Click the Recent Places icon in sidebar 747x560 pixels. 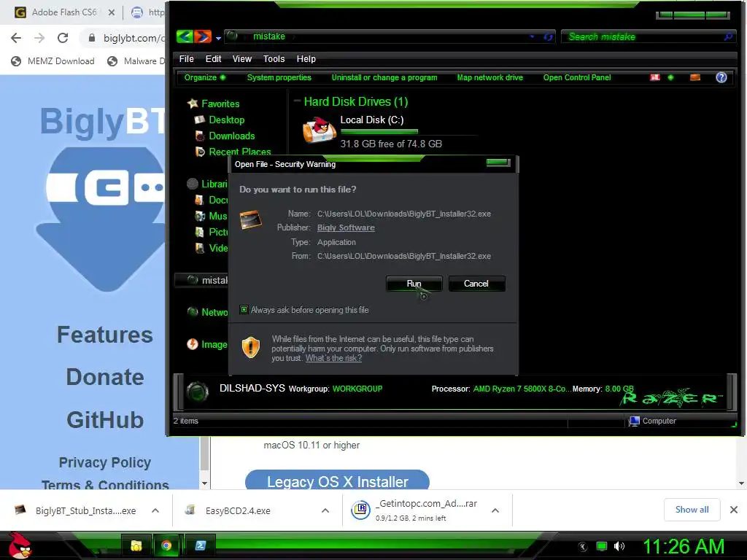click(x=200, y=152)
